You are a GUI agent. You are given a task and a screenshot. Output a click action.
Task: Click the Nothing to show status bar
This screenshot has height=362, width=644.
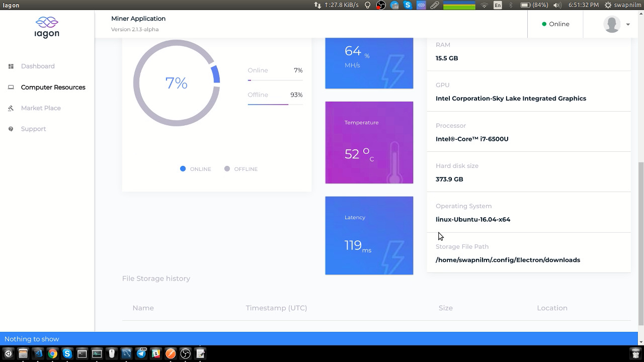319,339
